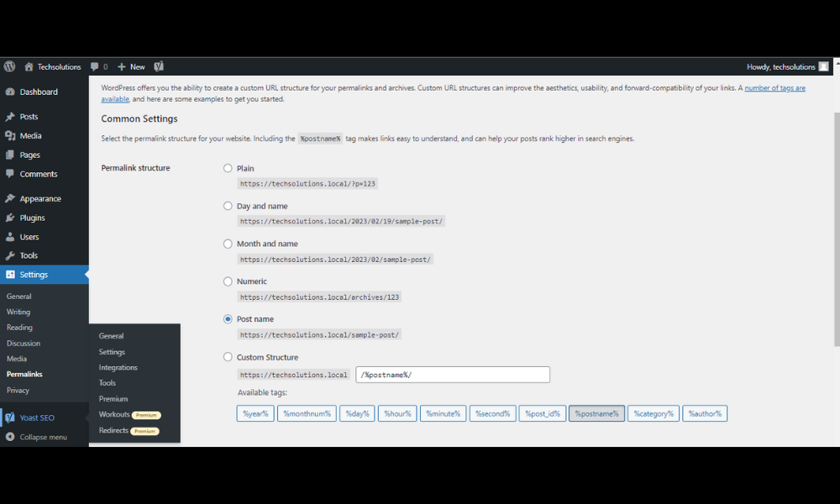Insert the %day% tag button
This screenshot has height=504, width=840.
click(357, 413)
